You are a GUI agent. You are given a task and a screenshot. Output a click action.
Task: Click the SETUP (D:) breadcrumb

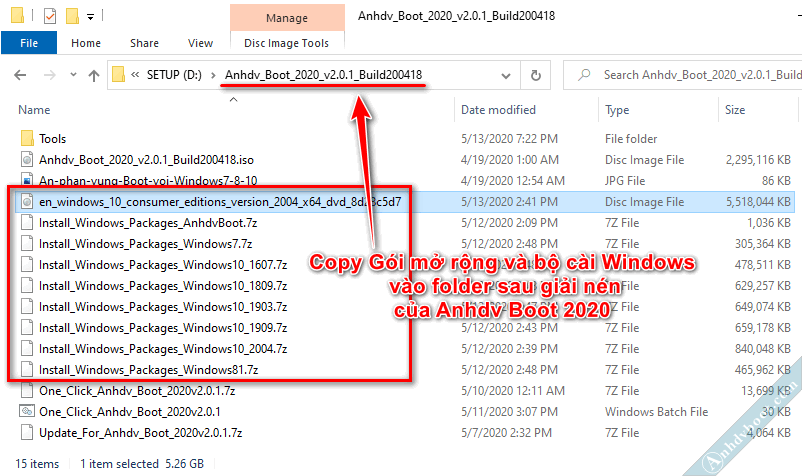click(174, 75)
